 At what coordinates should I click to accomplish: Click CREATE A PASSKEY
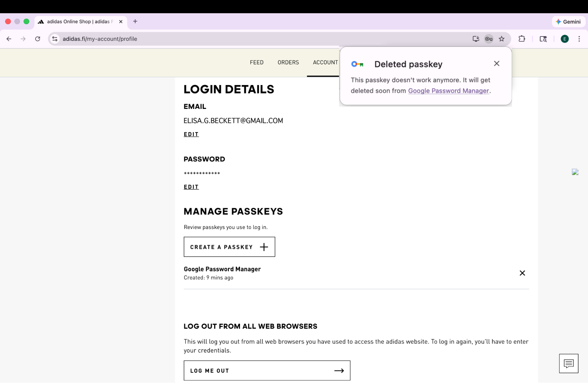coord(229,247)
